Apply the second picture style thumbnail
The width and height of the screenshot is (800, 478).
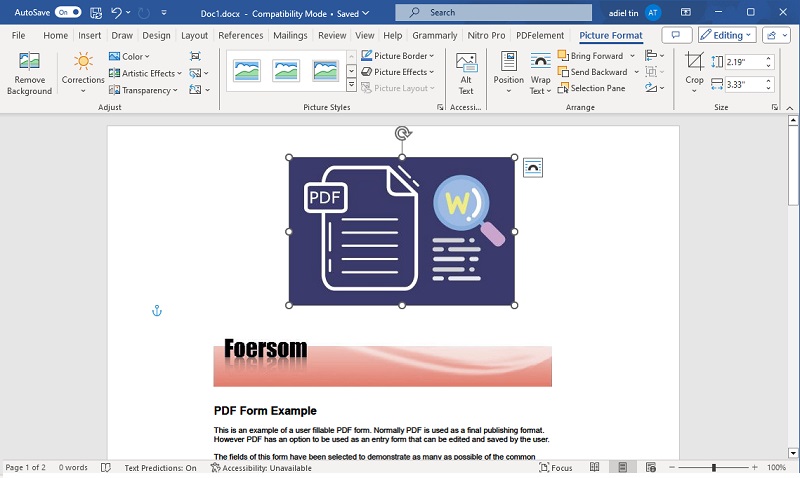pyautogui.click(x=286, y=71)
